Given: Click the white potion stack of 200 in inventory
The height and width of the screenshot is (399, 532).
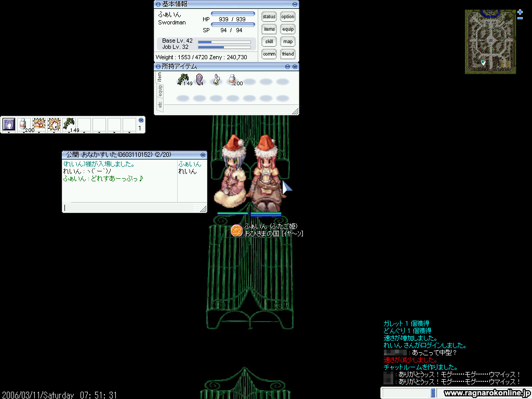Looking at the screenshot, I should click(x=233, y=79).
